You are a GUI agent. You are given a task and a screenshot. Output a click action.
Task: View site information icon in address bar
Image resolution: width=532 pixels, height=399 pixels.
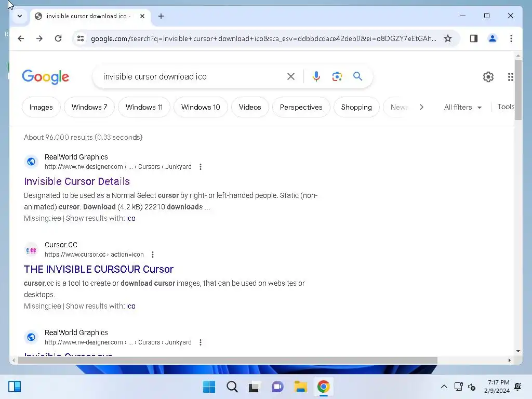pos(81,38)
